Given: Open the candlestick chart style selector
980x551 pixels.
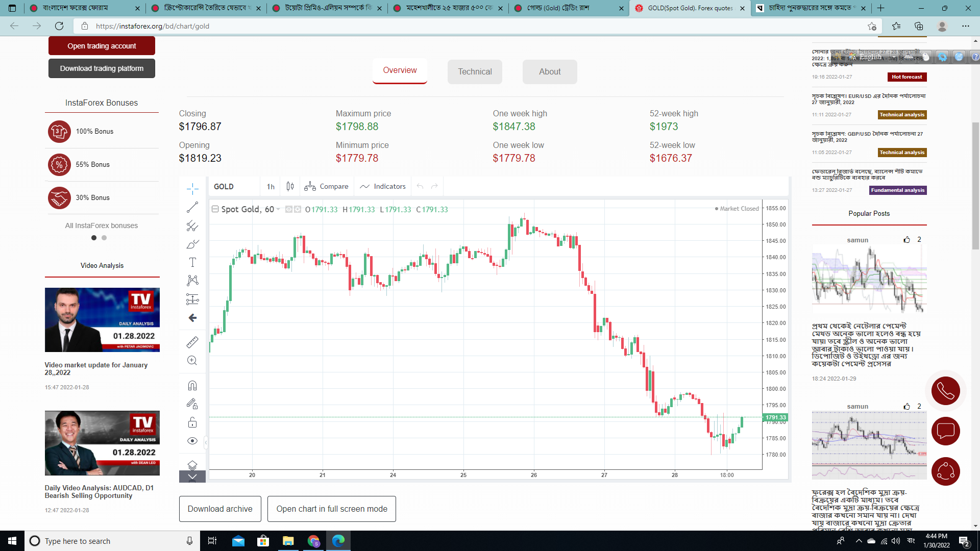Looking at the screenshot, I should coord(290,187).
